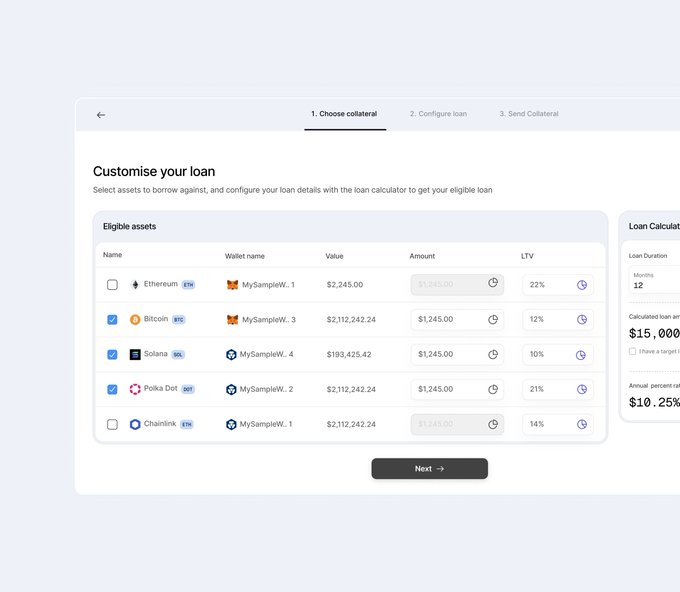Click wallet icon in Chainlink row
Viewport: 680px width, 592px height.
231,424
